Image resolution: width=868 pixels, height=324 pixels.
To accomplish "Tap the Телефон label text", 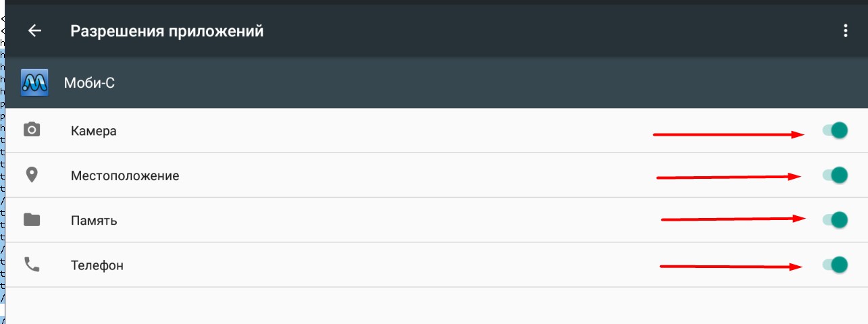I will click(97, 265).
